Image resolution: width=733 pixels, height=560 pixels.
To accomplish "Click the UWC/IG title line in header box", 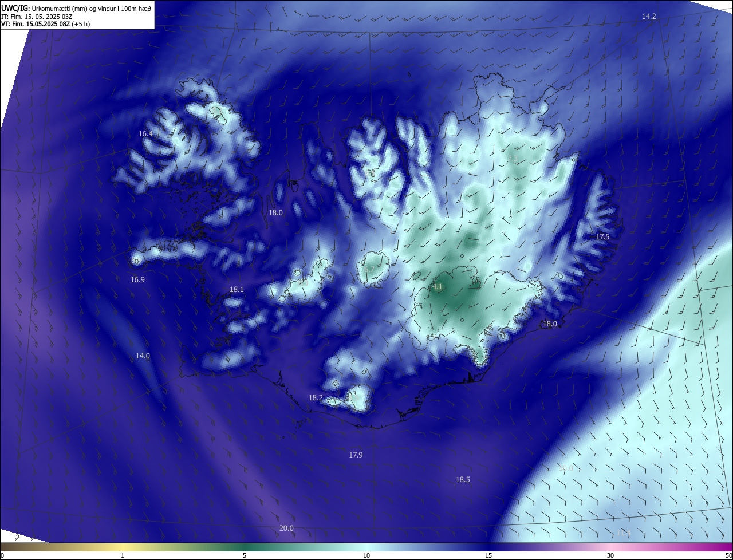I will [76, 8].
